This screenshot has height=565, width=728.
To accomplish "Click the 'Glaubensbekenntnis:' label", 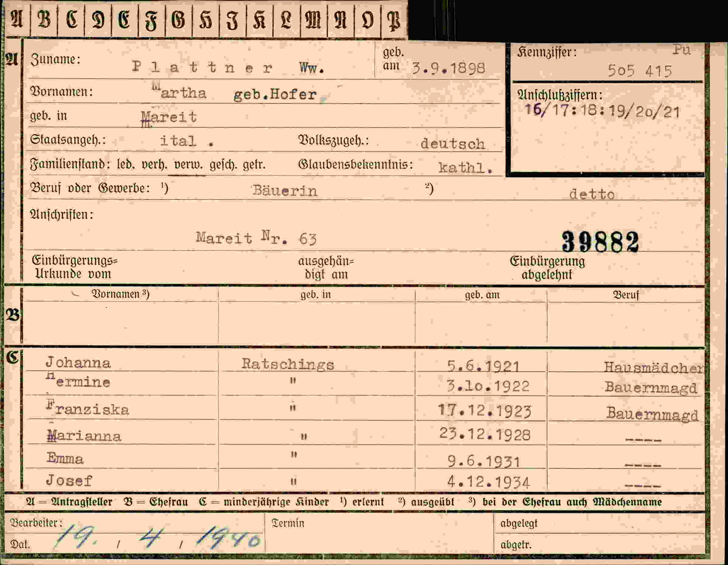I will (x=356, y=164).
